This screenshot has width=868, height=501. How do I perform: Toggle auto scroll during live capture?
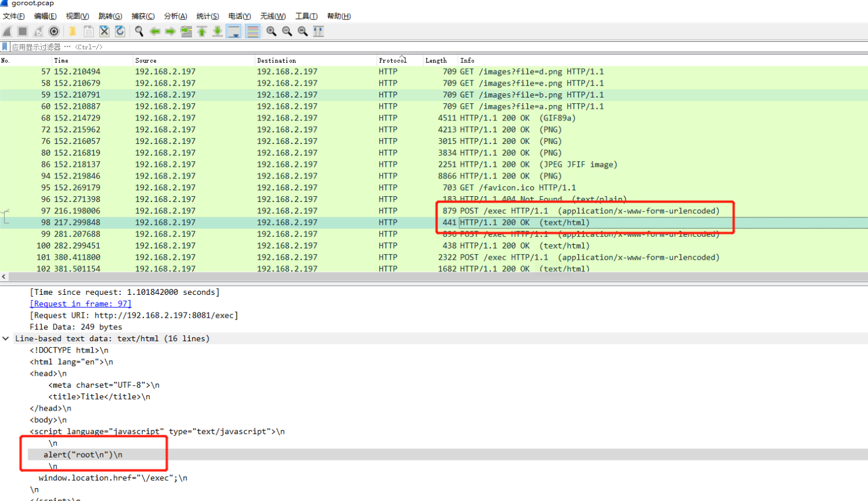click(234, 31)
